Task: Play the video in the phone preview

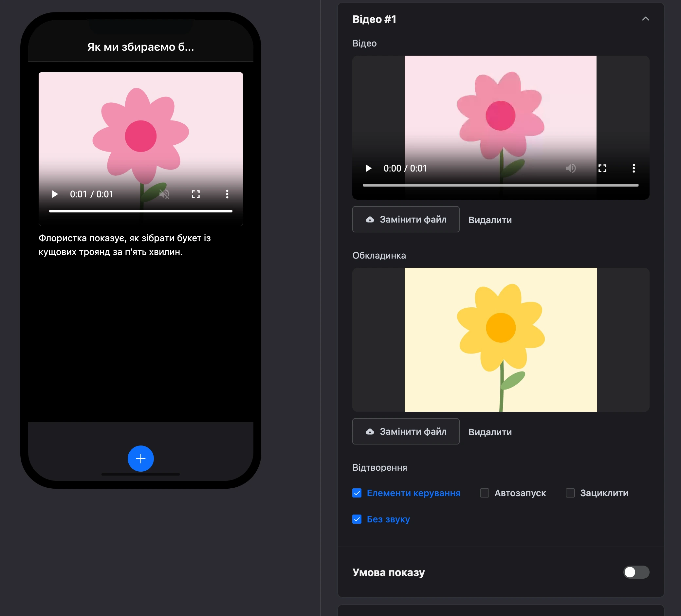Action: coord(55,194)
